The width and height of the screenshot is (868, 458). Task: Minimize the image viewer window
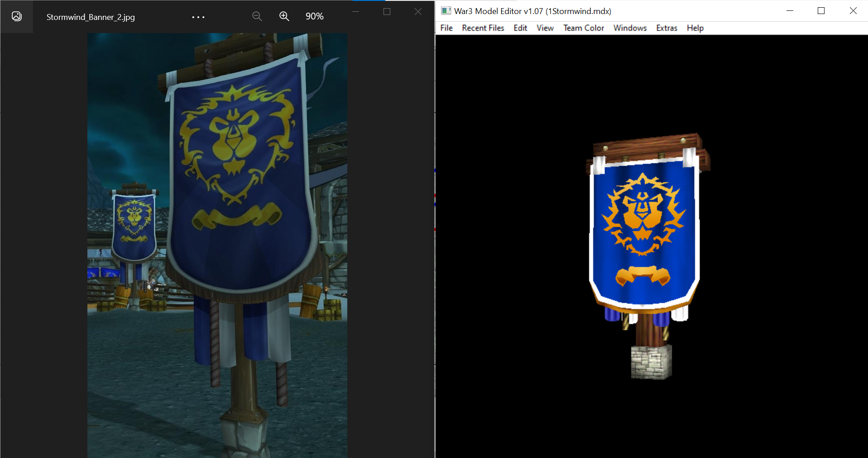pyautogui.click(x=356, y=12)
